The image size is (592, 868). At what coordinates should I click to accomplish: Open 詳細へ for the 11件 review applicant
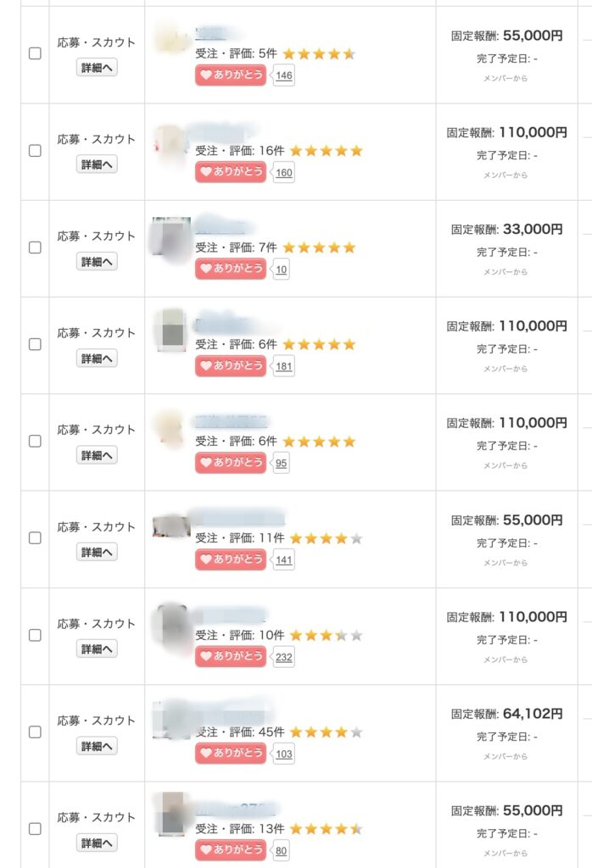98,552
